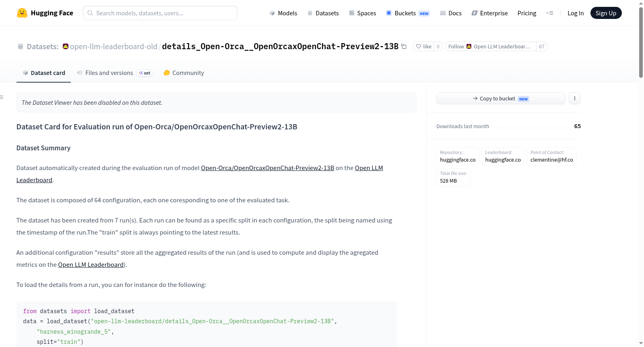Image resolution: width=644 pixels, height=347 pixels.
Task: Select the Dataset card tab
Action: (x=44, y=73)
